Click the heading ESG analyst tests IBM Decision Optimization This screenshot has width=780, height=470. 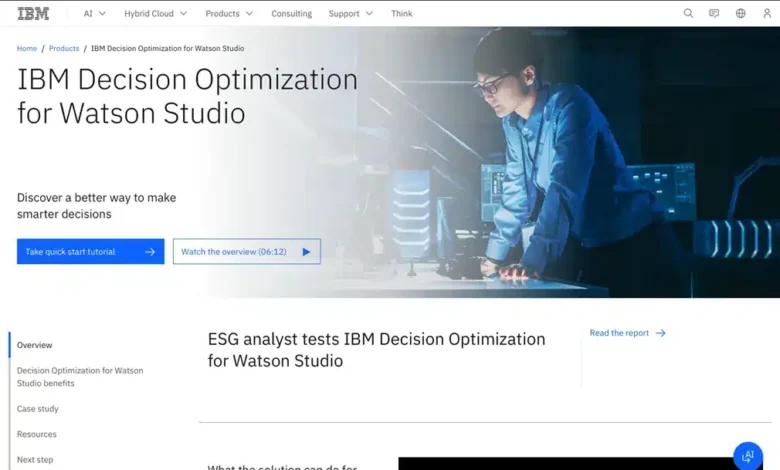coord(377,350)
